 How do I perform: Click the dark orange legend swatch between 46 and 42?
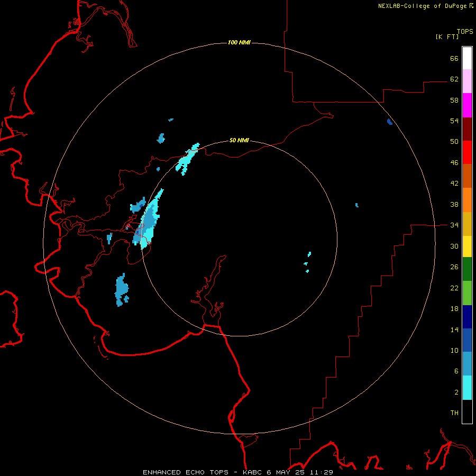[x=467, y=176]
